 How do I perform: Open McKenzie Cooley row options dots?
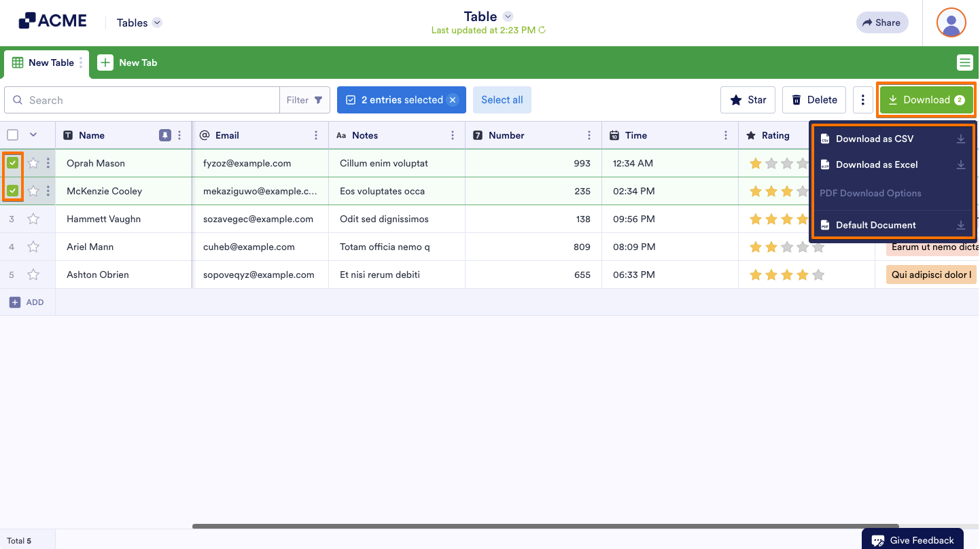pos(48,191)
